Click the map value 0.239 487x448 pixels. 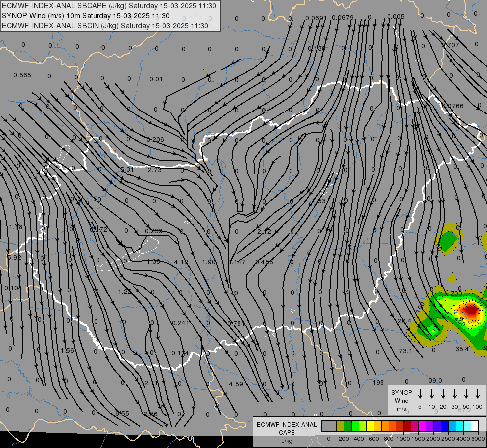pyautogui.click(x=154, y=231)
